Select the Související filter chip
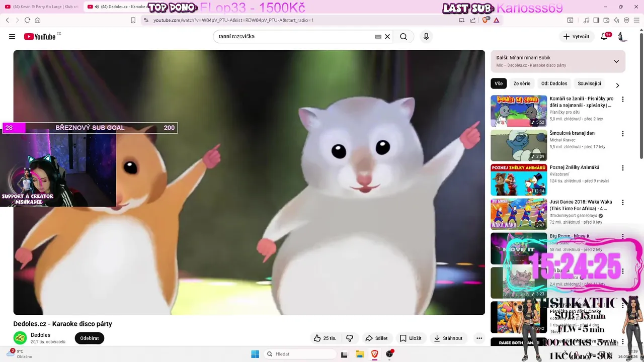 [x=589, y=83]
